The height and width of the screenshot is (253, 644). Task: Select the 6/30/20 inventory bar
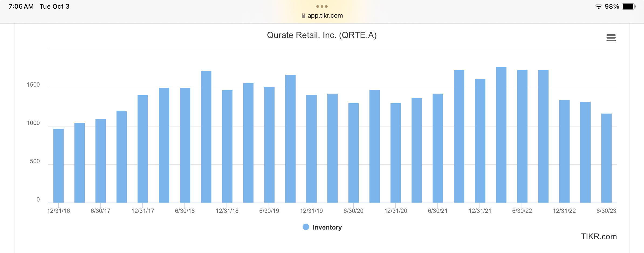354,153
